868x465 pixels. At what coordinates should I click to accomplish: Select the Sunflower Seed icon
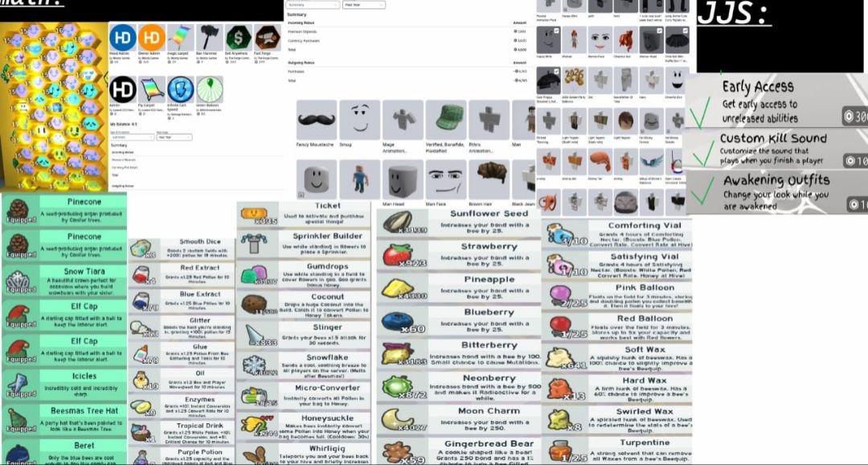point(399,222)
